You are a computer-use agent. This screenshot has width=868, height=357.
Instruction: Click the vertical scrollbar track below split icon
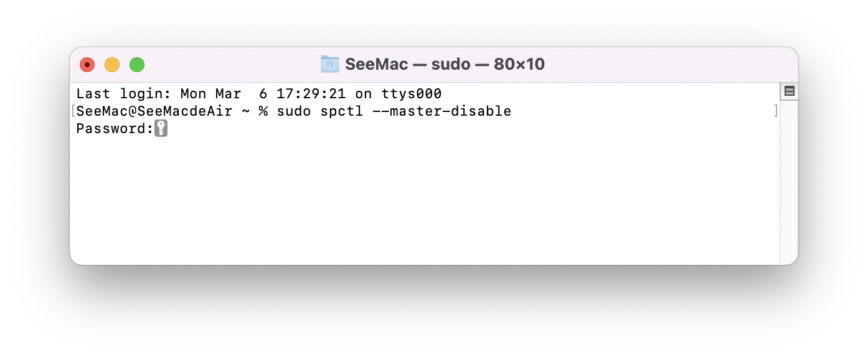pos(789,180)
